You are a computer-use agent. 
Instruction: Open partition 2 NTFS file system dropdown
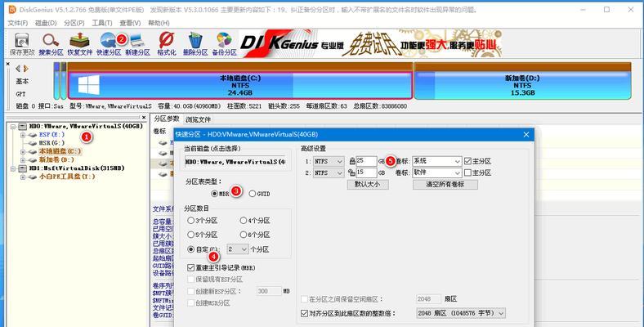[329, 172]
